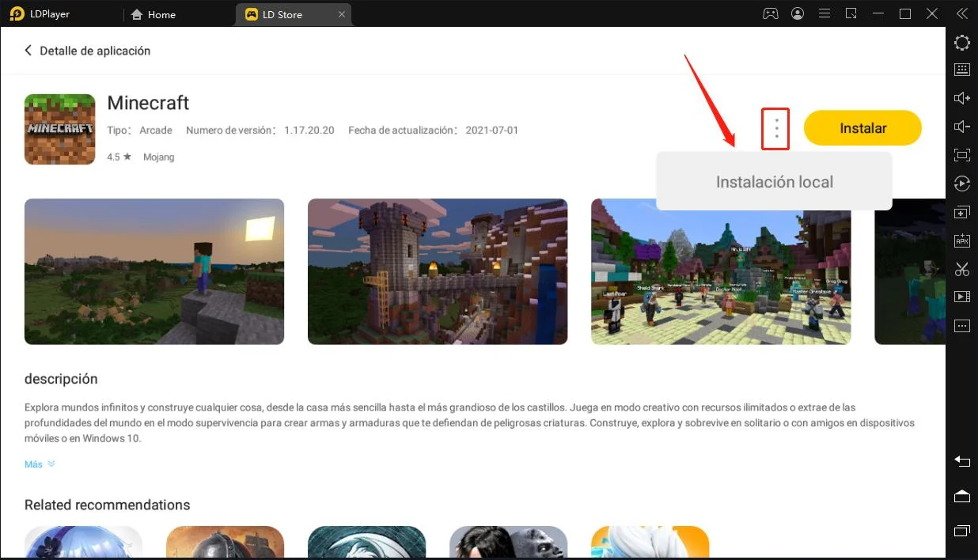Open the fourth related recommendation app
The width and height of the screenshot is (978, 560).
pyautogui.click(x=508, y=543)
